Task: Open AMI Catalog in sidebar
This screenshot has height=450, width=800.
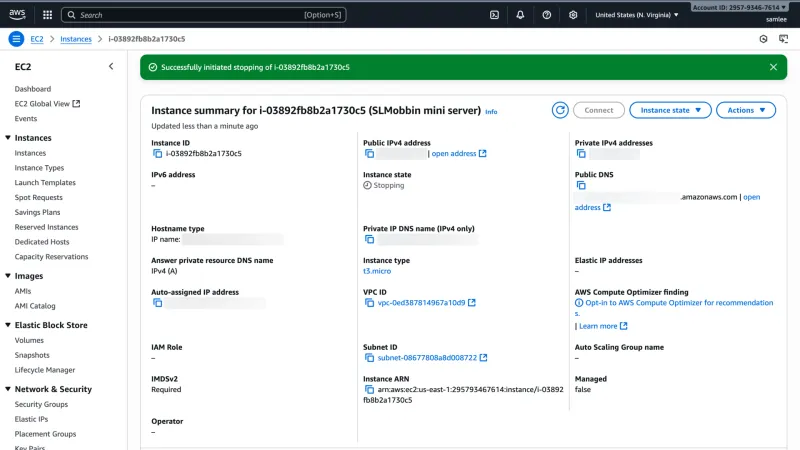Action: tap(35, 306)
